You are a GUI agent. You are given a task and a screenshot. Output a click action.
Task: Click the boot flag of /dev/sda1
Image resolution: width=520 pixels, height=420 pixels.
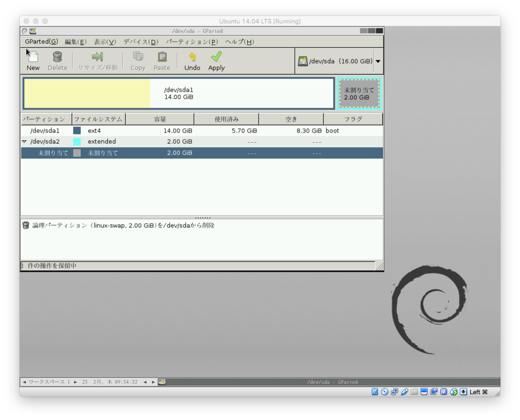click(332, 131)
